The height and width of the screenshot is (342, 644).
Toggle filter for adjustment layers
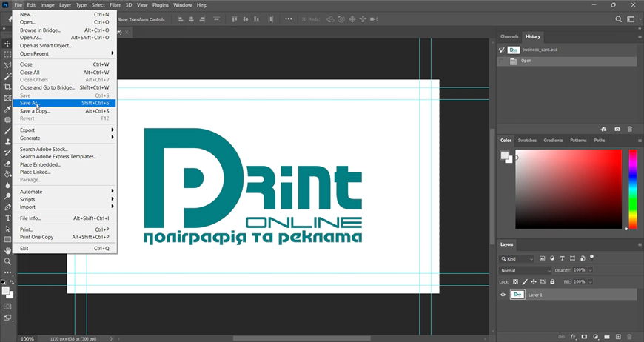tap(552, 258)
